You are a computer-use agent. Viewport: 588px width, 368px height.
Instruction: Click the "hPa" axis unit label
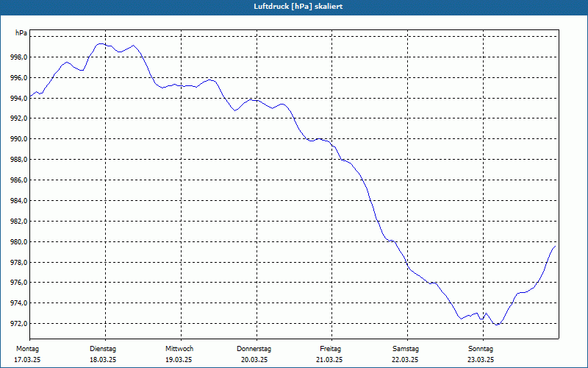[21, 33]
